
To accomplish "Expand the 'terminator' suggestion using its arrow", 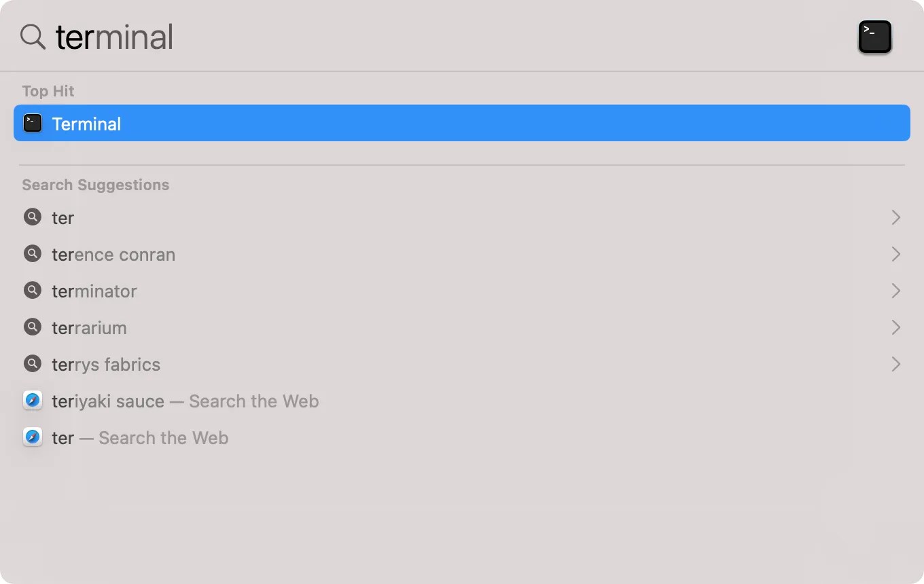I will tap(895, 290).
